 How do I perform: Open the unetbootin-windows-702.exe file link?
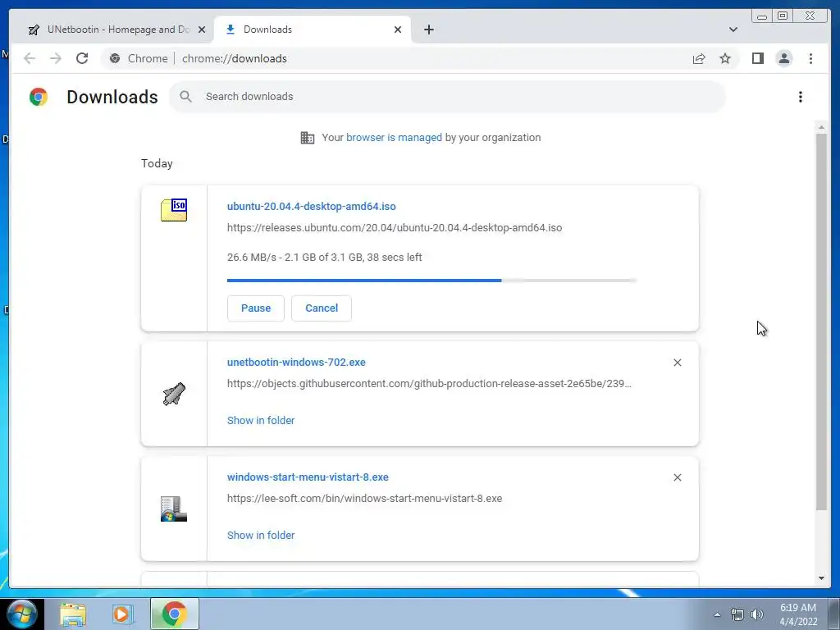click(296, 362)
